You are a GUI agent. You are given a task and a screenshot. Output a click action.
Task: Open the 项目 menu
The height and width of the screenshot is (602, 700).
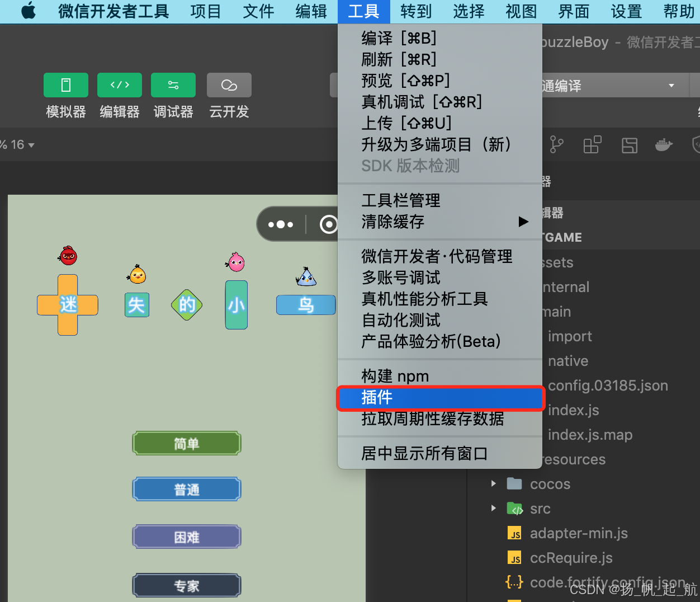(206, 11)
